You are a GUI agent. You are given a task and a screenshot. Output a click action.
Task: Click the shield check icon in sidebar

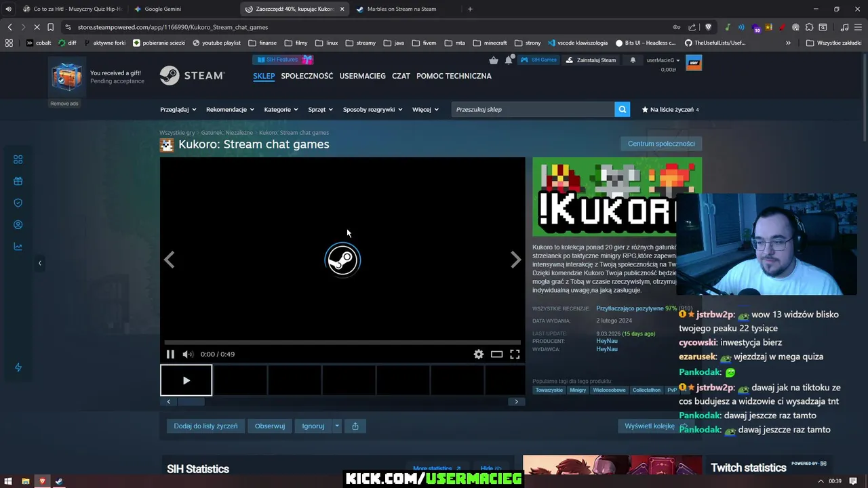tap(18, 203)
